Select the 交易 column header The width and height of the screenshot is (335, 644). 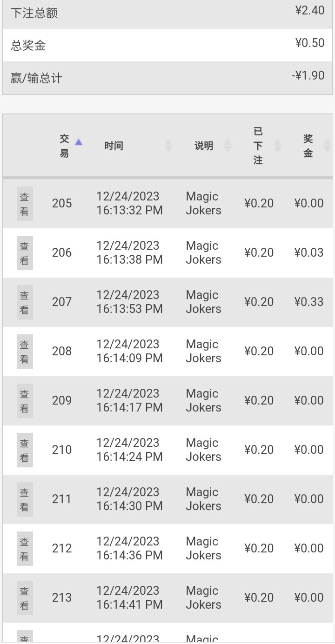click(x=64, y=146)
